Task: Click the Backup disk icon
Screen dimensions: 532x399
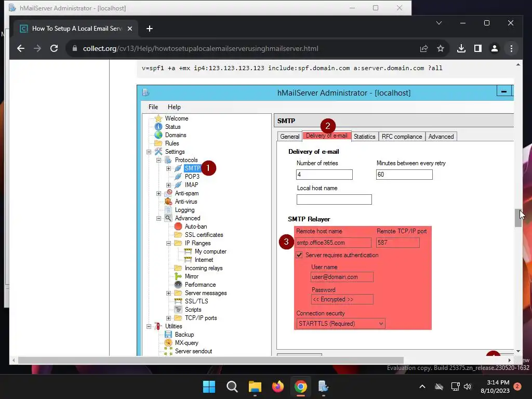Action: (168, 335)
